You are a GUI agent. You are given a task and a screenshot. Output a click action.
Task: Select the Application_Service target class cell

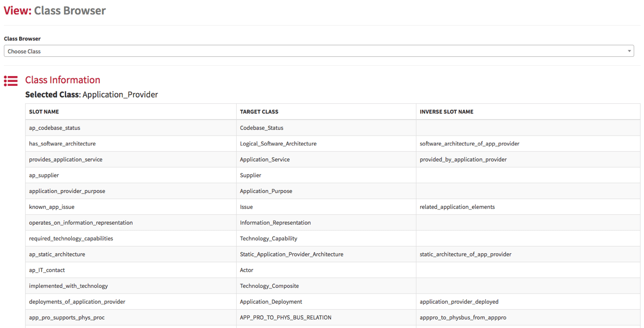click(x=326, y=159)
